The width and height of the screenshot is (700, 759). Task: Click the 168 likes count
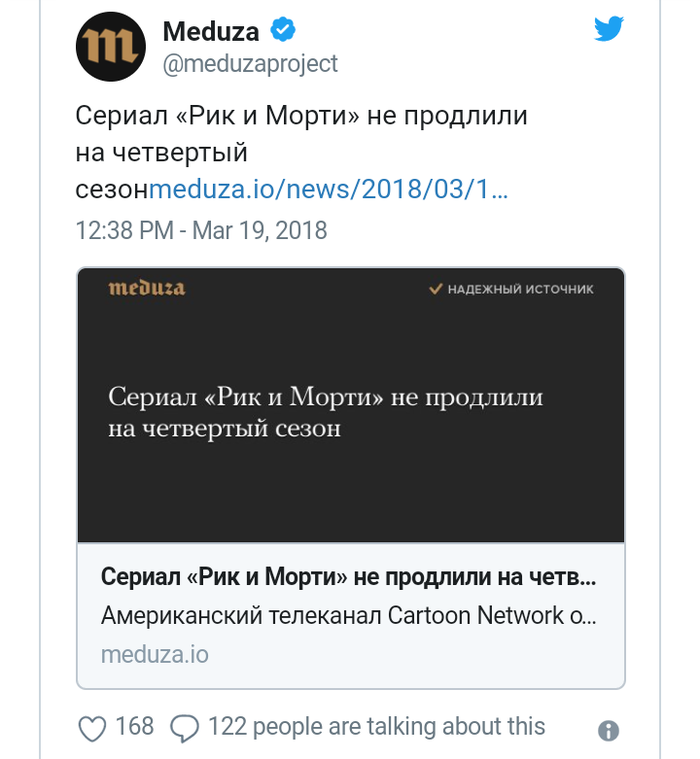point(135,727)
